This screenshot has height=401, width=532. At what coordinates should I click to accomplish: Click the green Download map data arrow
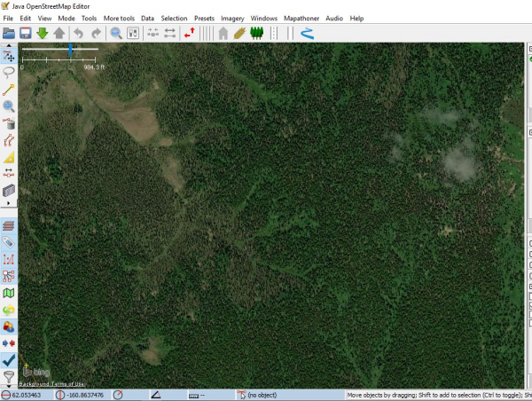(43, 33)
